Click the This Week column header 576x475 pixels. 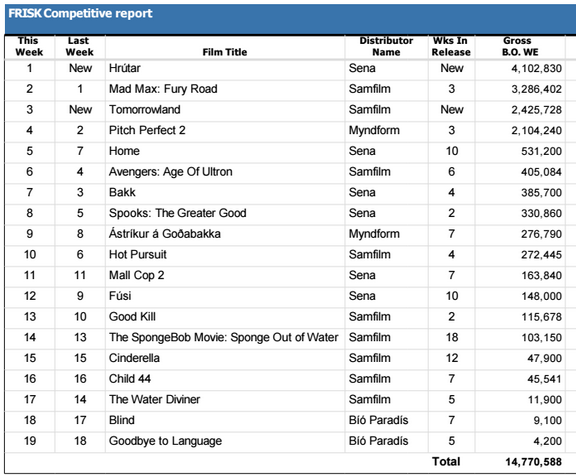point(29,46)
